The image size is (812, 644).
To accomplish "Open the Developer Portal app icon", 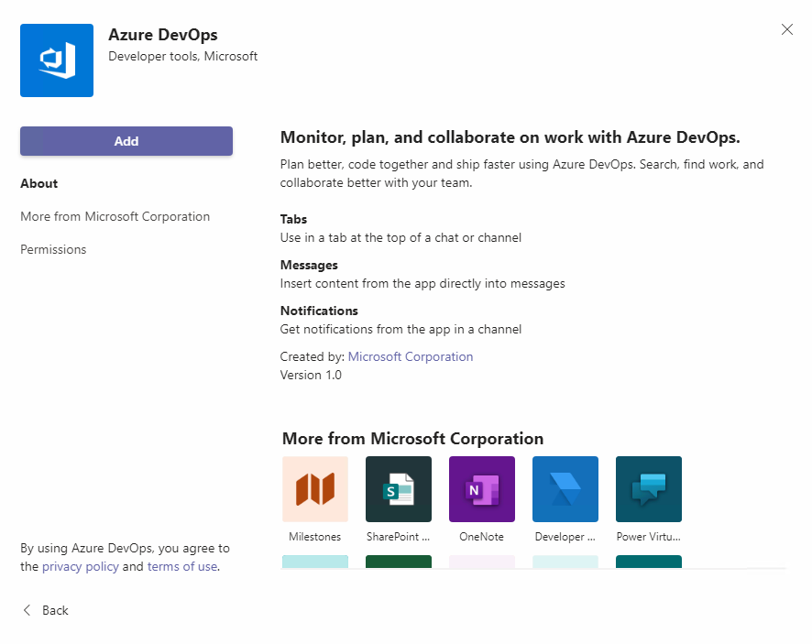I will tap(565, 488).
